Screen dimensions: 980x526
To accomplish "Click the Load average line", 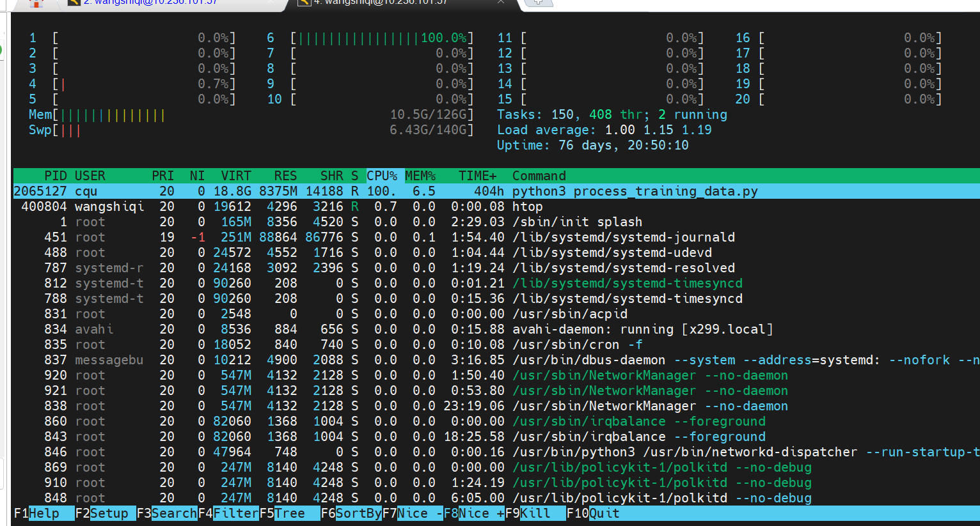I will [x=605, y=130].
